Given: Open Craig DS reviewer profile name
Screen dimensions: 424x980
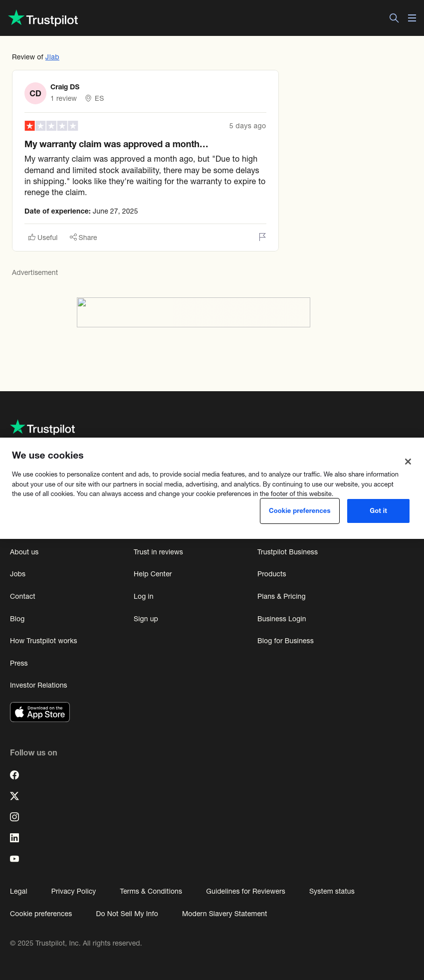Looking at the screenshot, I should pyautogui.click(x=65, y=87).
